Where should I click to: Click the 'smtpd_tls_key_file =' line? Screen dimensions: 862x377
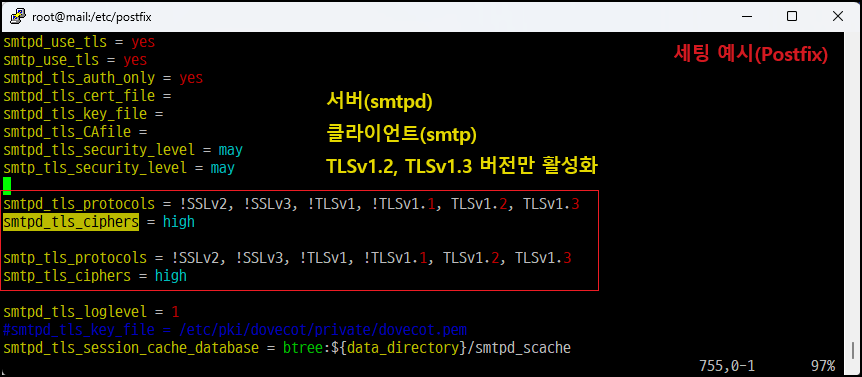[x=83, y=114]
